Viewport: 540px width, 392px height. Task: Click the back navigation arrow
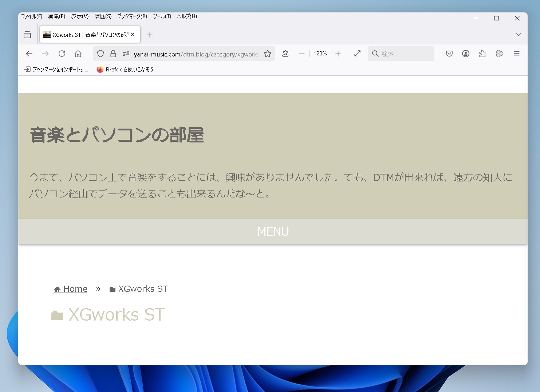click(29, 54)
